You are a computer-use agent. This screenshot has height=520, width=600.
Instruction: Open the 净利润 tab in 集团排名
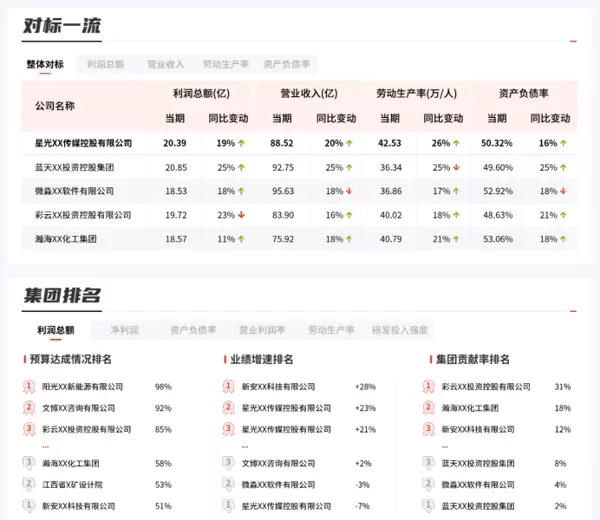(x=125, y=330)
